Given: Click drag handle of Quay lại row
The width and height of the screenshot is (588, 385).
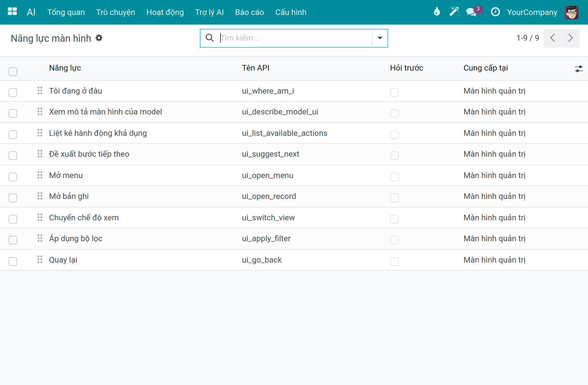Looking at the screenshot, I should [40, 260].
